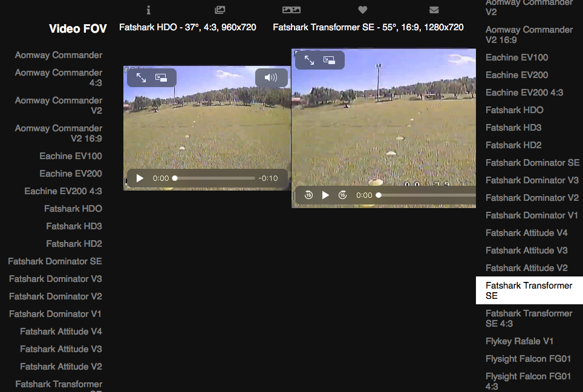Select Fatshark Attitude V4 in the left list
This screenshot has height=392, width=583.
click(61, 331)
